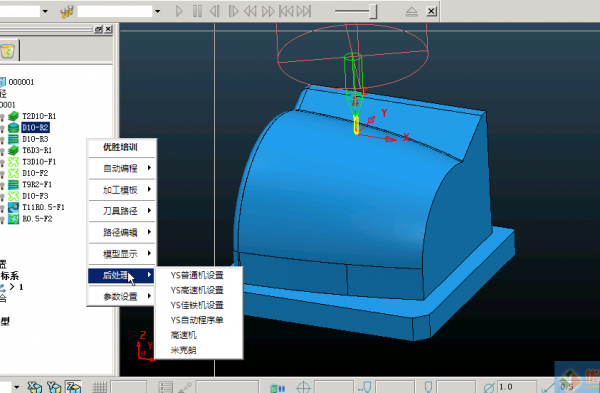
Task: Click the yellow tool icon beside simulation dropdown
Action: (67, 11)
